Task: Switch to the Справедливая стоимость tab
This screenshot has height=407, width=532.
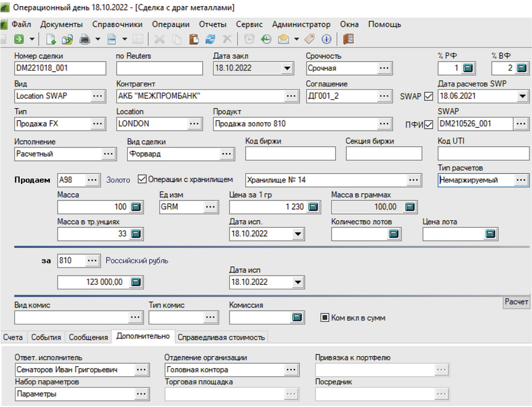Action: pos(221,337)
